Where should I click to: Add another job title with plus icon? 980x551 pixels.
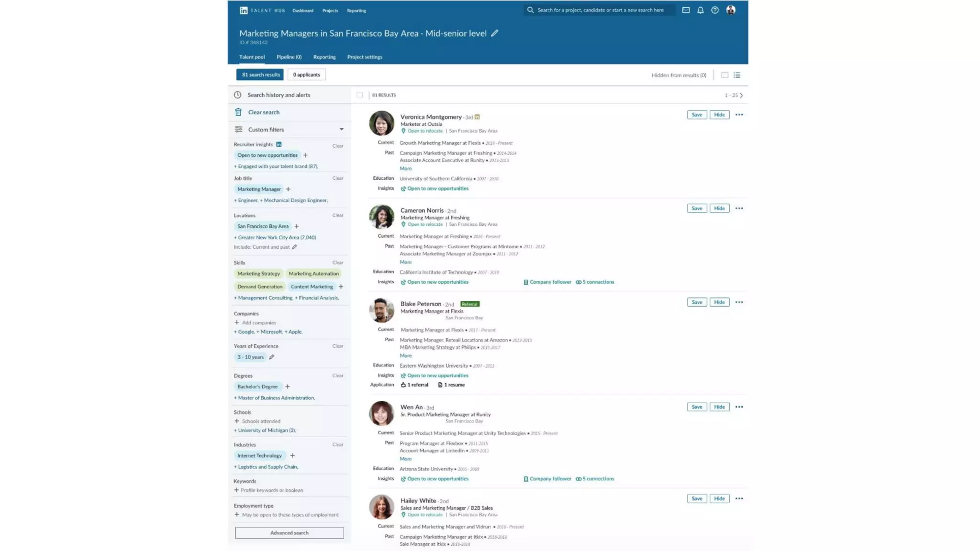click(288, 189)
